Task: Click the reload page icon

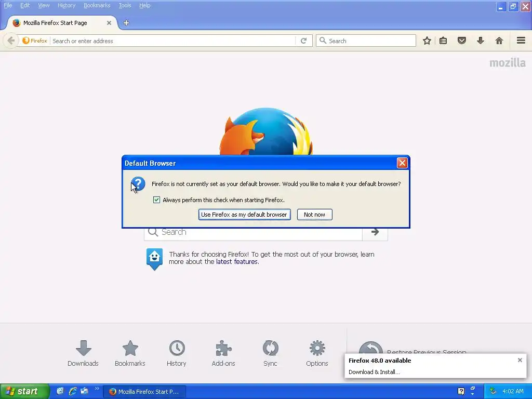Action: pos(303,41)
